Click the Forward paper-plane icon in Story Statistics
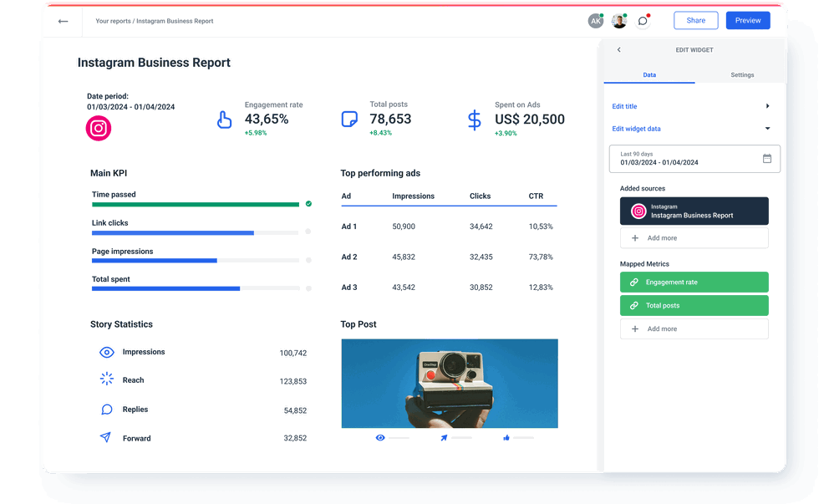The height and width of the screenshot is (504, 829). tap(106, 437)
